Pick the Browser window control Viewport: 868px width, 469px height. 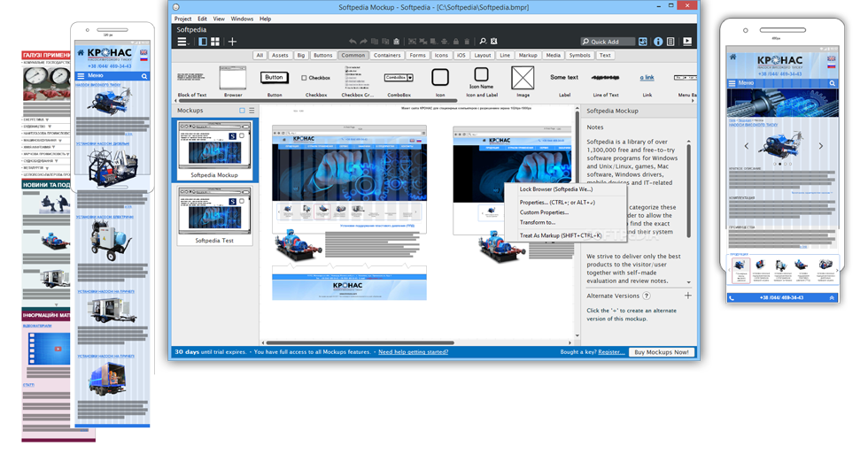pyautogui.click(x=233, y=81)
